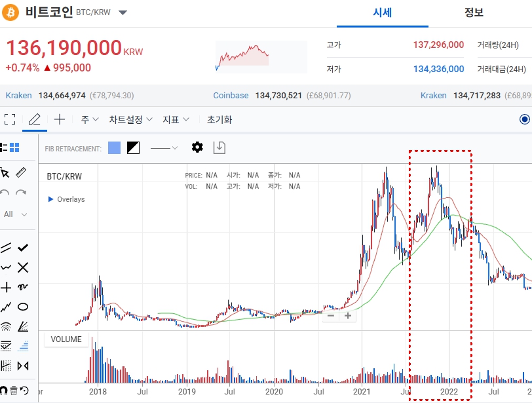Switch drawing tools to grid view
The image size is (532, 403).
click(x=15, y=147)
